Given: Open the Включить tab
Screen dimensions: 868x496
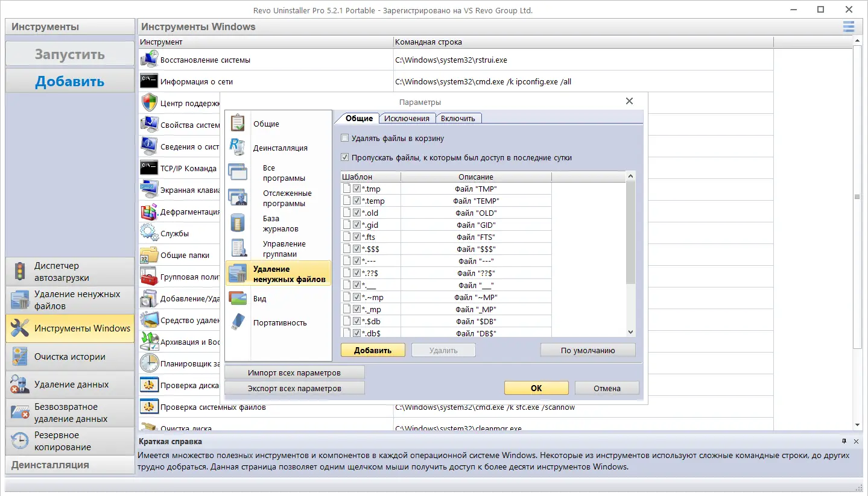Looking at the screenshot, I should tap(458, 118).
